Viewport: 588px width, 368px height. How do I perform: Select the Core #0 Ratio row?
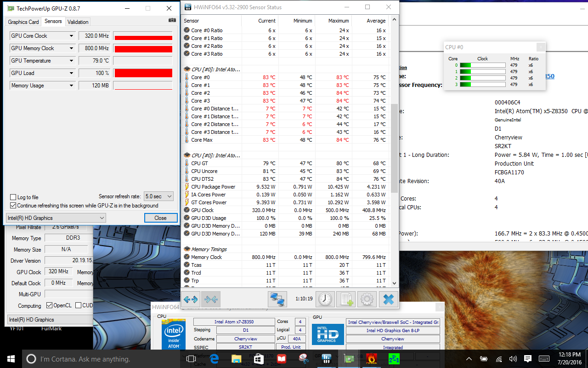click(x=286, y=30)
